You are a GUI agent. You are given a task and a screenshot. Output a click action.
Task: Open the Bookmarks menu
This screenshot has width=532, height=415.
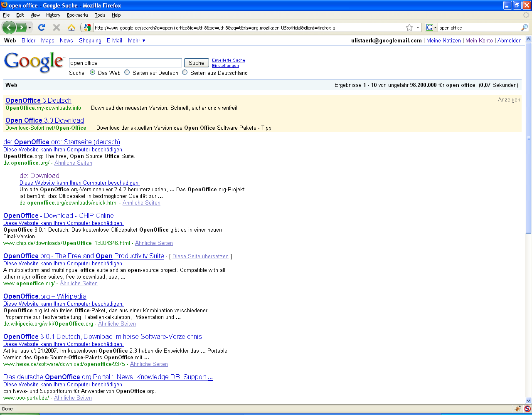(77, 15)
